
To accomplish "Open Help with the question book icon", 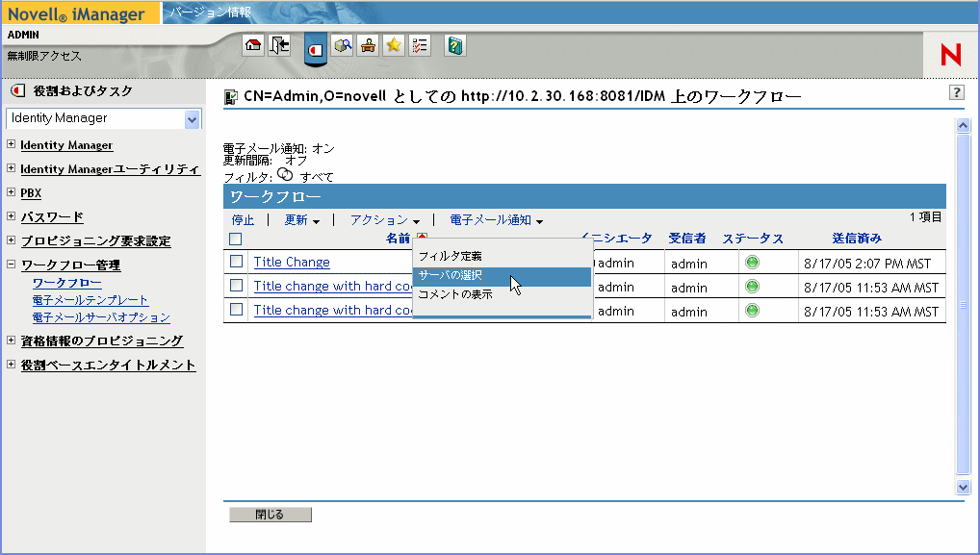I will 455,45.
